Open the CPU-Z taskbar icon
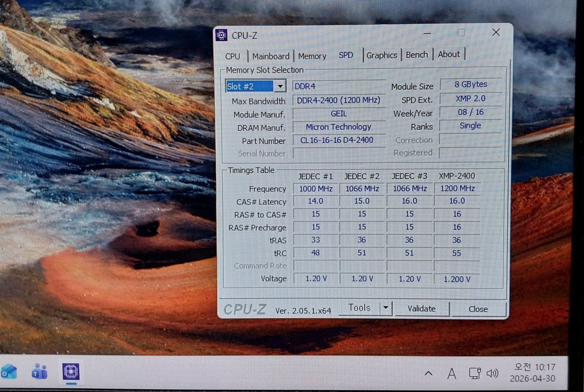Image resolution: width=584 pixels, height=392 pixels. tap(71, 371)
